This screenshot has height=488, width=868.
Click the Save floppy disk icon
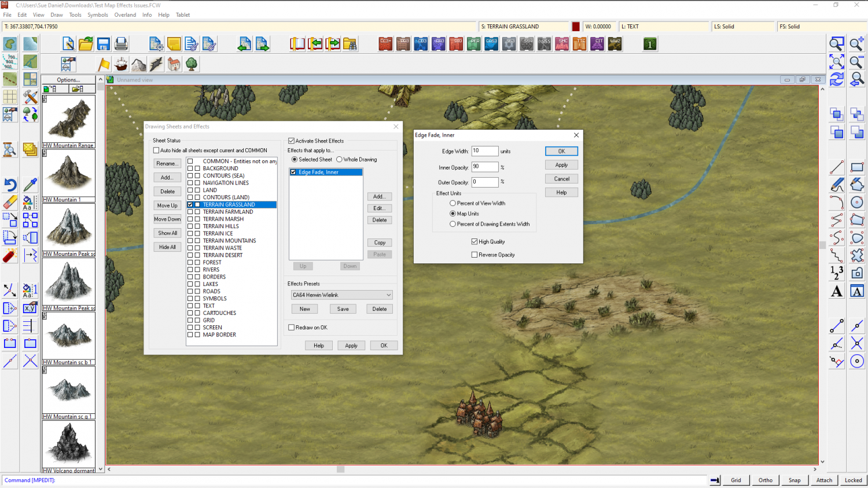click(104, 44)
